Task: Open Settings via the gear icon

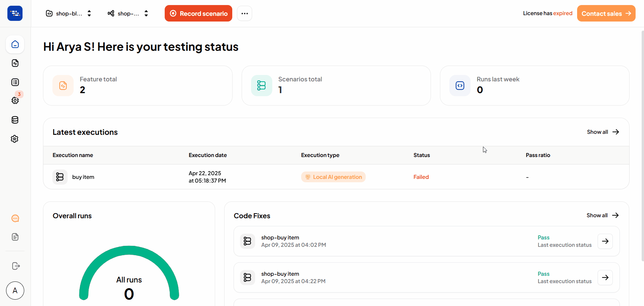Action: tap(15, 139)
